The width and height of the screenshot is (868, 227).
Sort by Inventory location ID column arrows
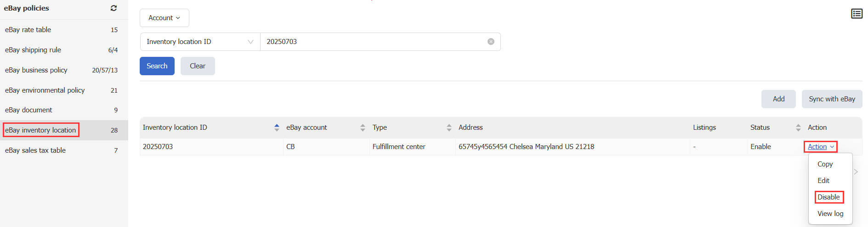277,127
